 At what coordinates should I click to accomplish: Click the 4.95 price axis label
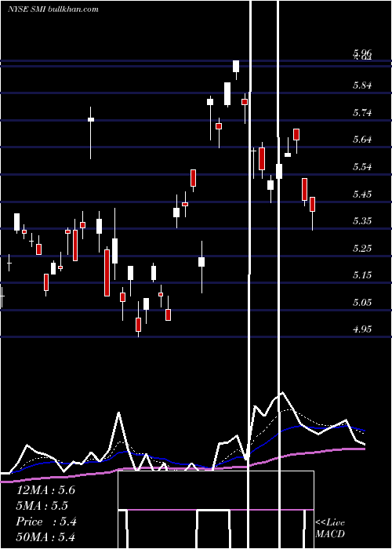click(x=362, y=329)
